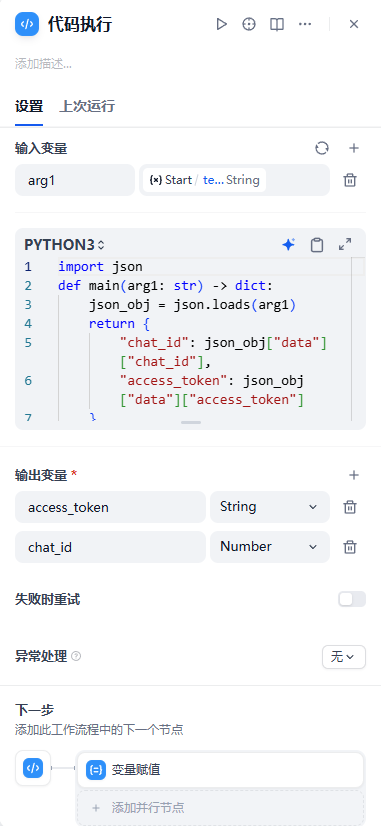This screenshot has width=381, height=826.
Task: Toggle retry on failure switch
Action: pos(351,599)
